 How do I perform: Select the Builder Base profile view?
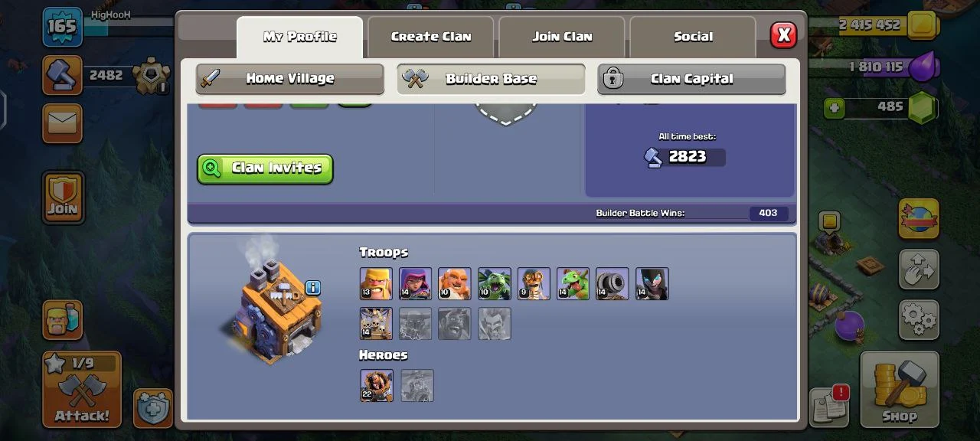tap(491, 79)
